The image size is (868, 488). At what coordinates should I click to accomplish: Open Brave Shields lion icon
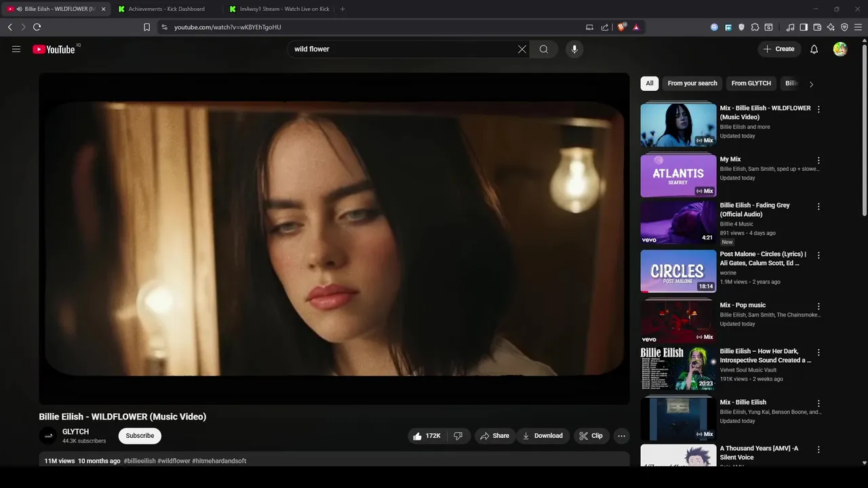click(x=622, y=27)
